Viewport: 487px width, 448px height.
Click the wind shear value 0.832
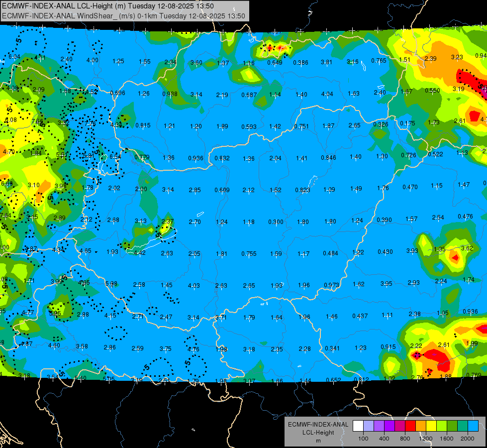tap(222, 158)
